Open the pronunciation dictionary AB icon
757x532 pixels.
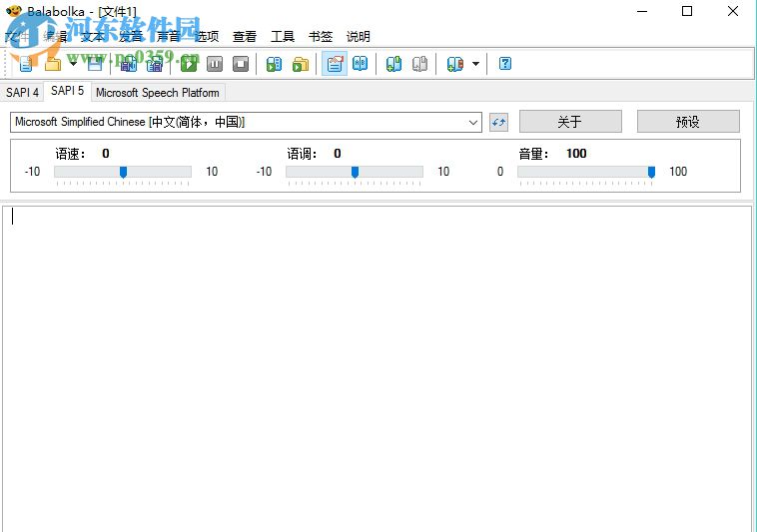coord(361,64)
